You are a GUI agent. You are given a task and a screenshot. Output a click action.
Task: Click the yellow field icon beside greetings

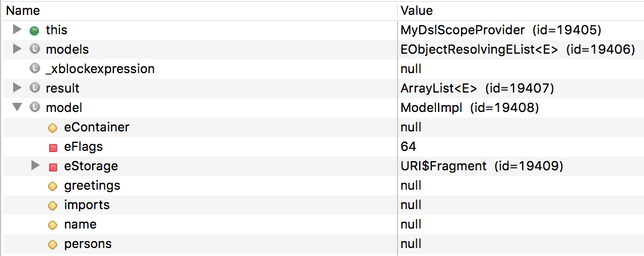click(52, 186)
